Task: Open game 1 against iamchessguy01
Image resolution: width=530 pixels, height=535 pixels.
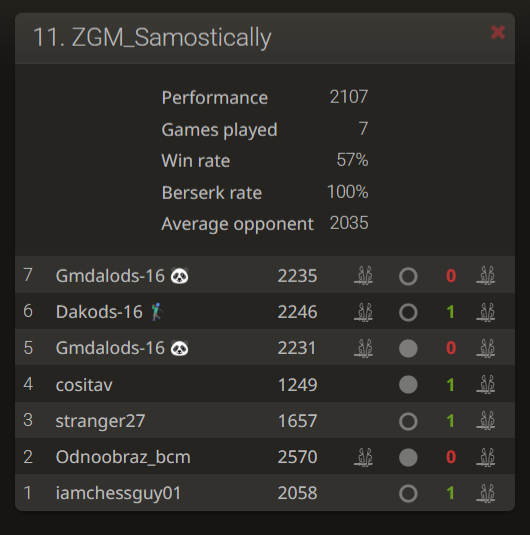Action: click(265, 492)
